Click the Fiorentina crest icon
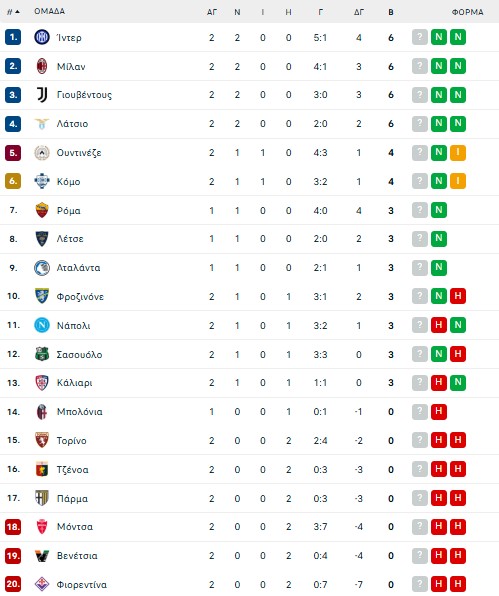This screenshot has width=499, height=596. coord(42,584)
